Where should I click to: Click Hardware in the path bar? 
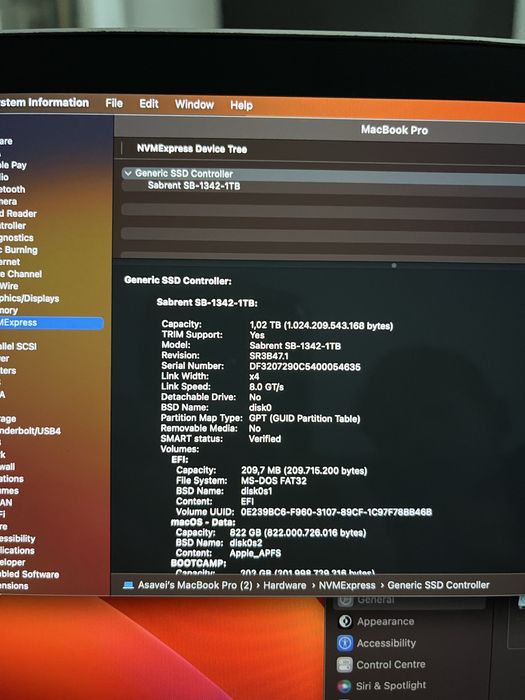coord(284,585)
